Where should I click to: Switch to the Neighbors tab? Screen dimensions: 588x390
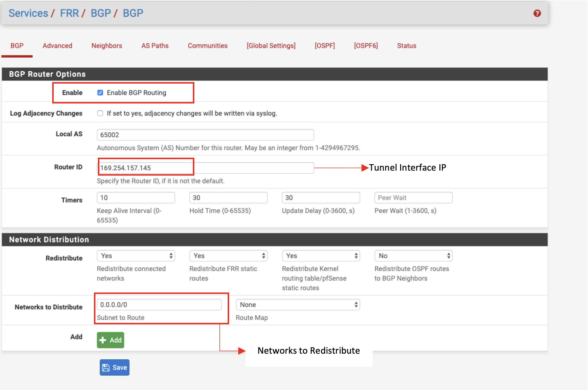point(107,46)
